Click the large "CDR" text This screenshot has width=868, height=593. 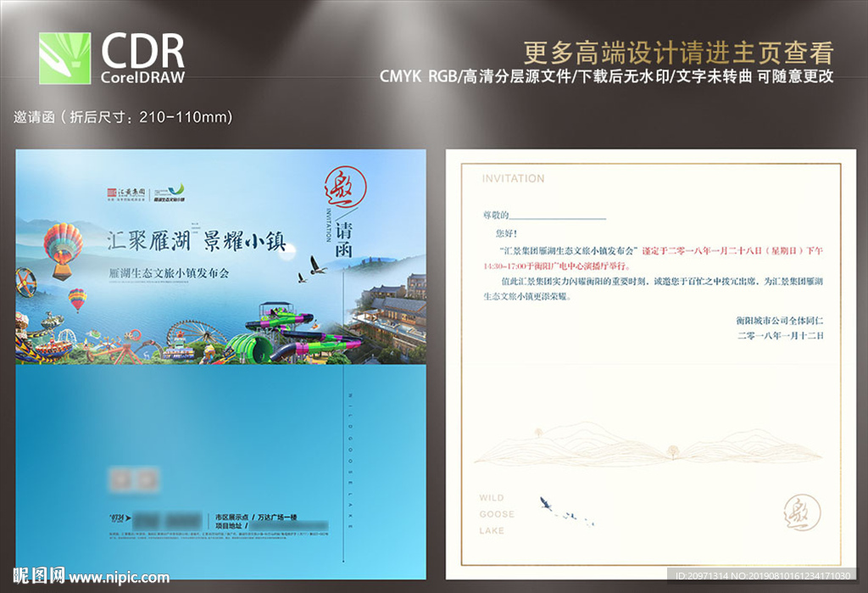(x=142, y=51)
